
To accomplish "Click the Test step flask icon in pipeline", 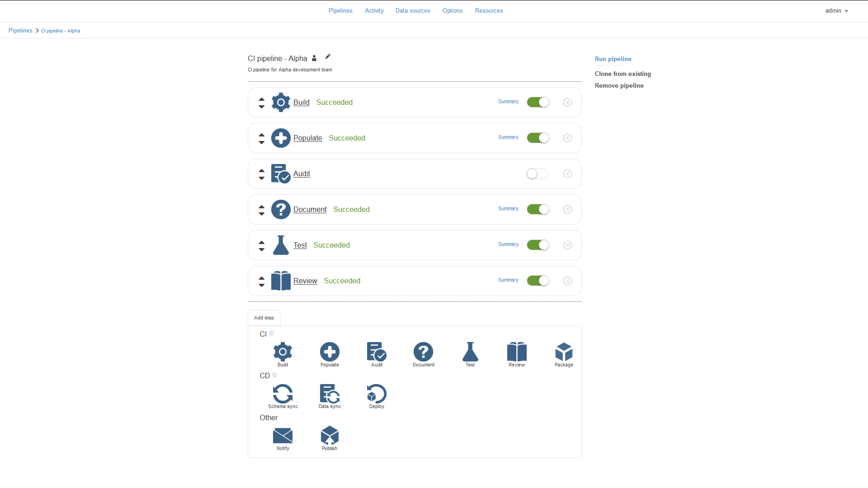I will pyautogui.click(x=281, y=245).
